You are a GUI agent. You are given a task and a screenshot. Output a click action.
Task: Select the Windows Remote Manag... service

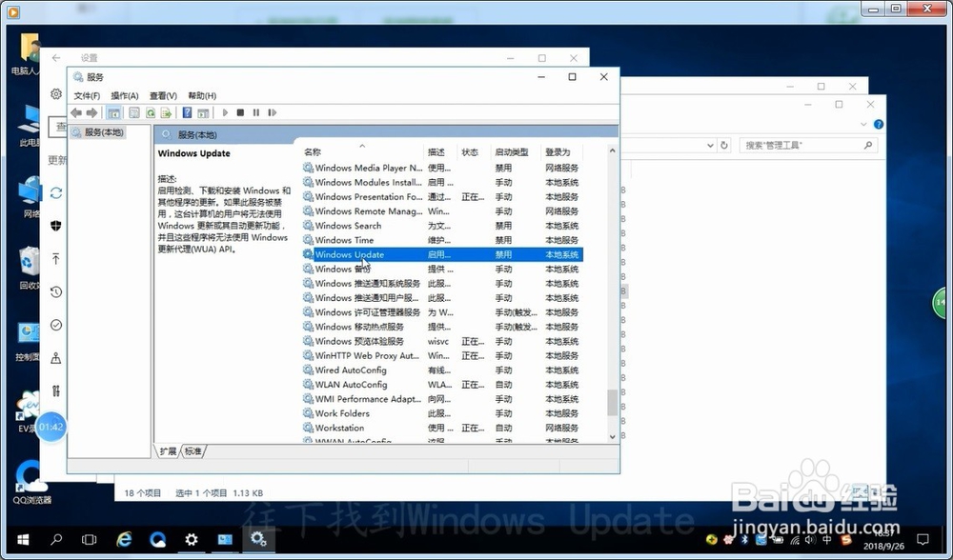pos(442,211)
